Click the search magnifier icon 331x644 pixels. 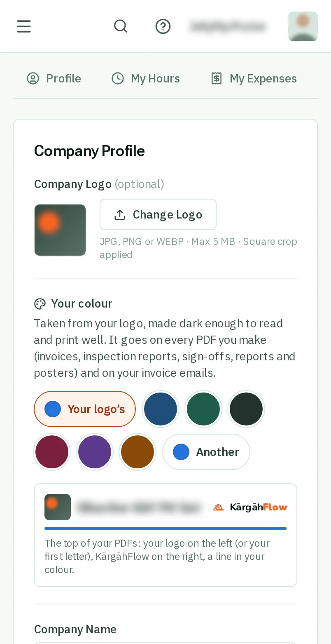pyautogui.click(x=121, y=26)
